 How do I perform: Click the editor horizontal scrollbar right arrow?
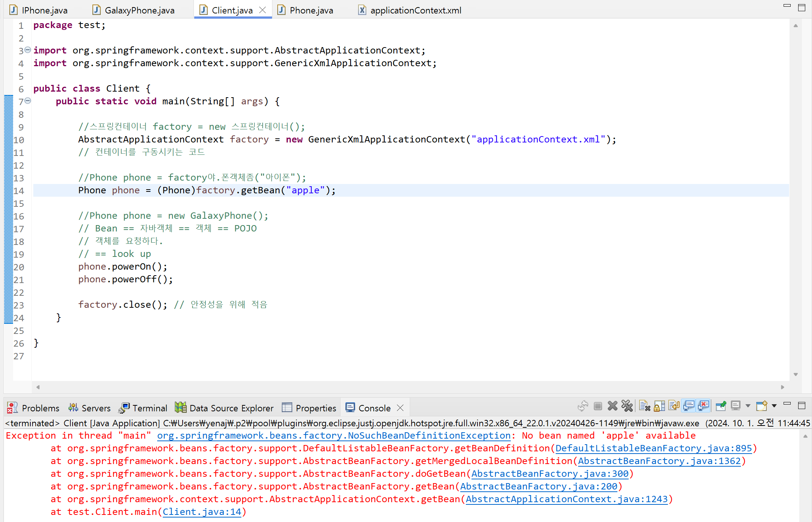782,387
